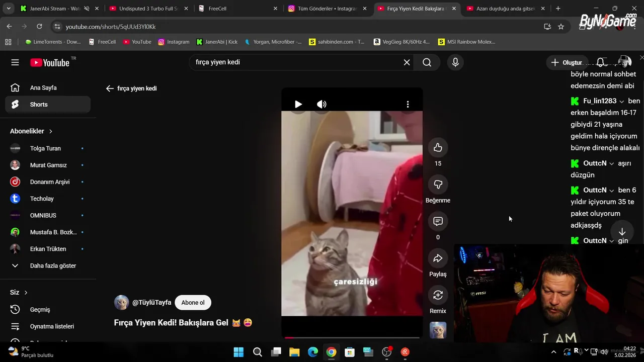This screenshot has height=362, width=644.
Task: Bookmark this page with the star
Action: tap(561, 27)
